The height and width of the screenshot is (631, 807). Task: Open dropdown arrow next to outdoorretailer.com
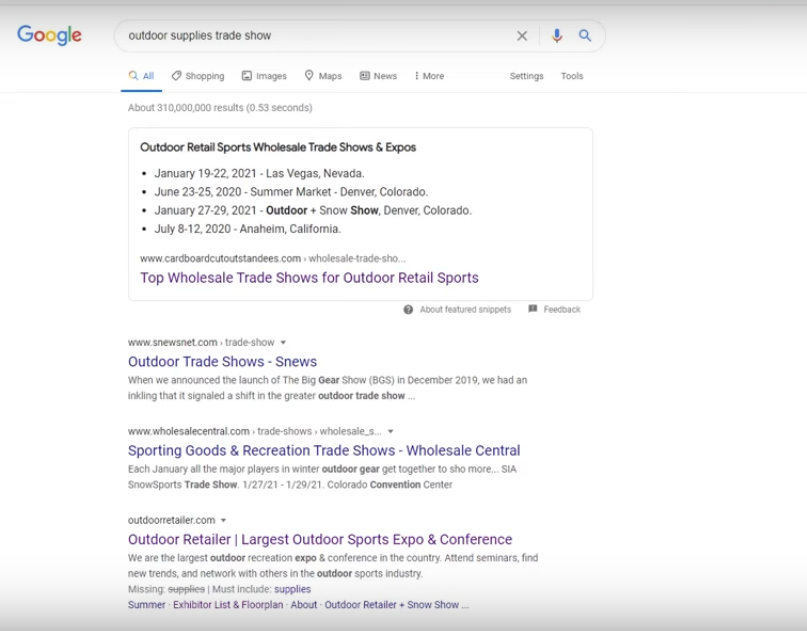[x=224, y=521]
